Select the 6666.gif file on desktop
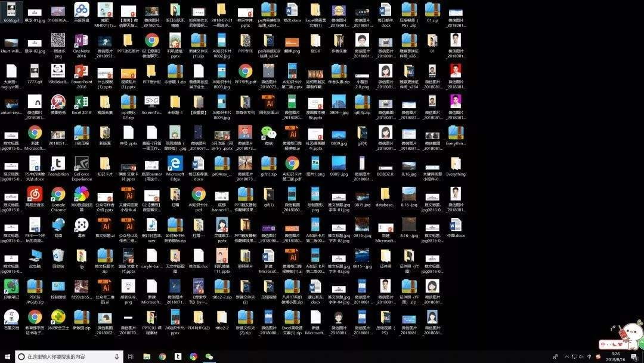Screen dimensions: 644x363 click(x=11, y=10)
